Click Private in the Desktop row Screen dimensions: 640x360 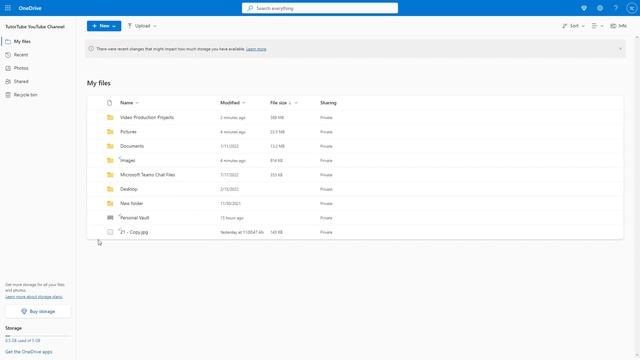point(326,189)
